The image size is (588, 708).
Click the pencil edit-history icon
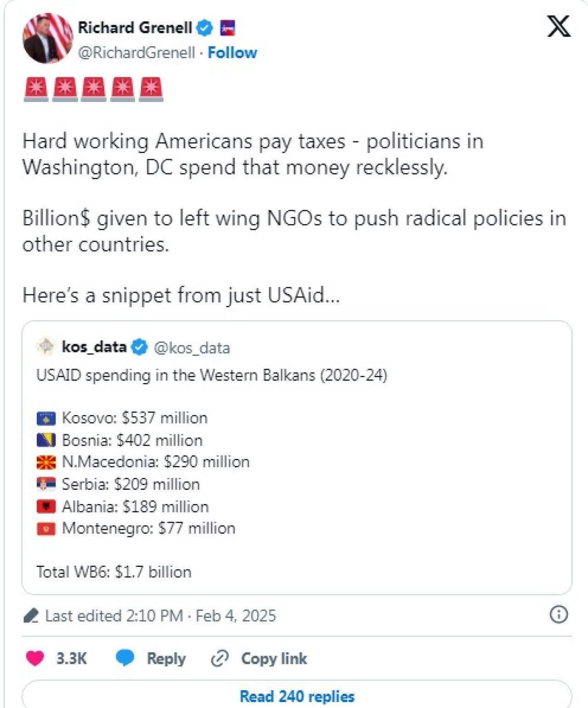[x=31, y=616]
